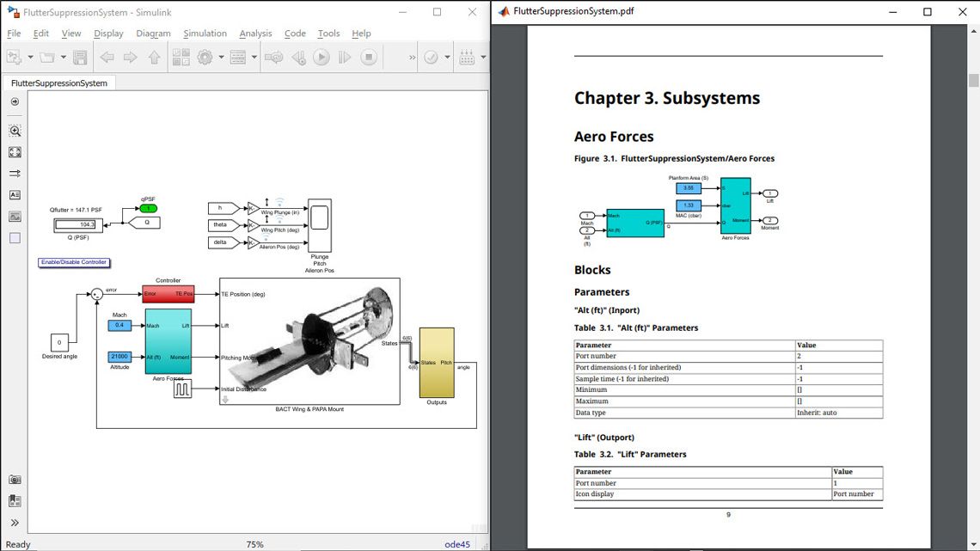Screen dimensions: 980x551
Task: Open the Simulation menu
Action: tap(205, 34)
